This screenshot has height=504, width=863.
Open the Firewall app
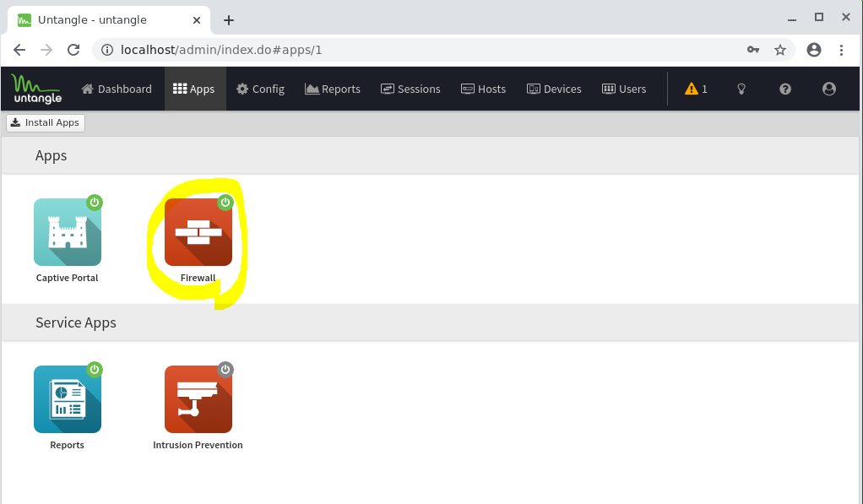(x=198, y=232)
